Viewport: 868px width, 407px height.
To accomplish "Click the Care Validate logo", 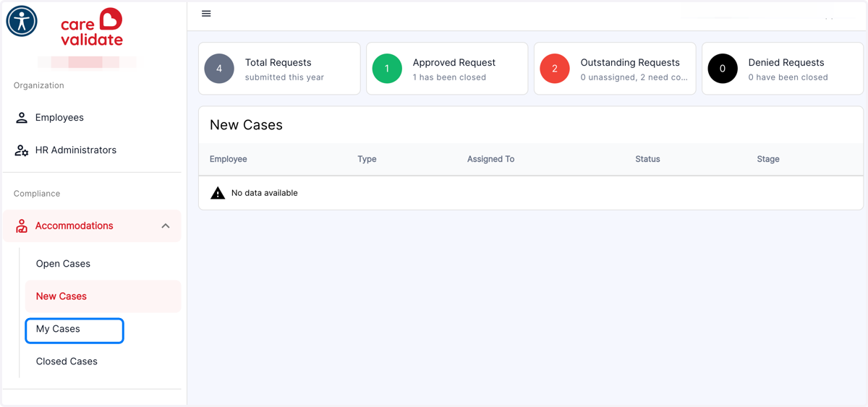I will tap(92, 27).
